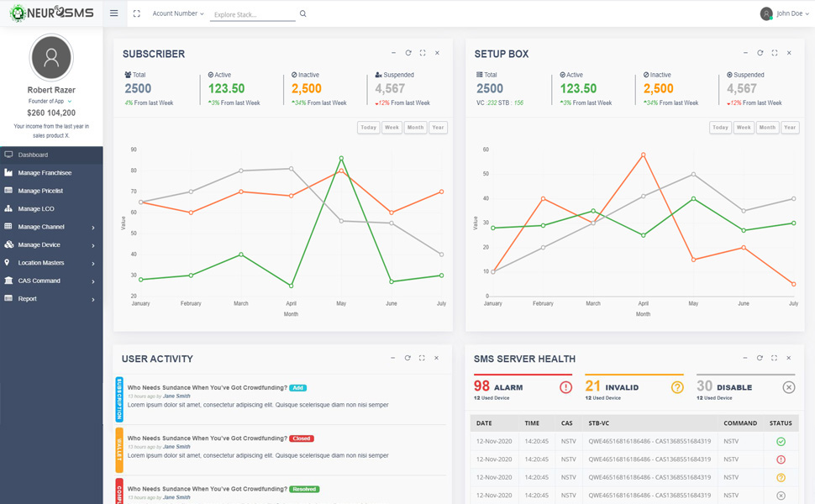Screen dimensions: 815x504
Task: Expand Setup Box panel to fullscreen
Action: click(x=775, y=53)
